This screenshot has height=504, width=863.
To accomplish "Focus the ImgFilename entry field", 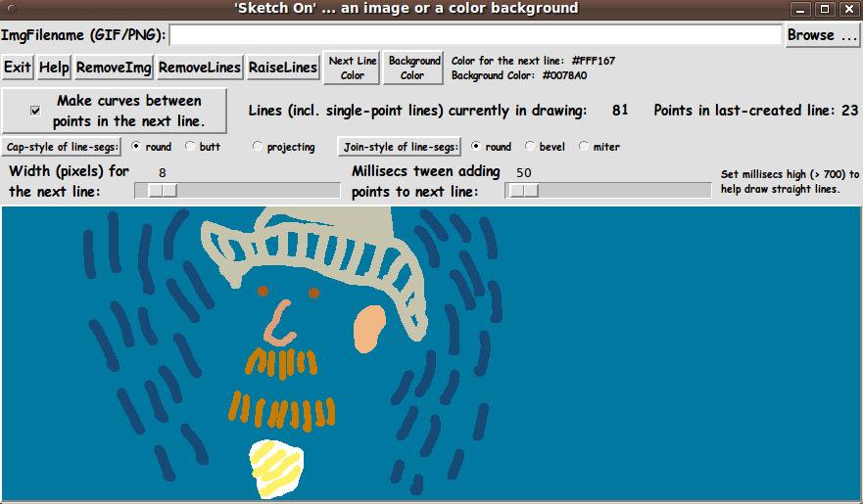I will [x=475, y=34].
